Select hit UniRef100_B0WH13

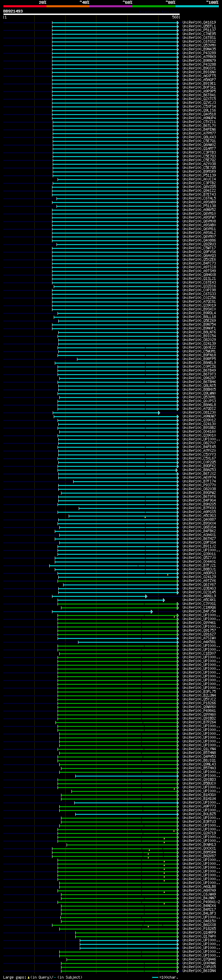tap(199, 844)
